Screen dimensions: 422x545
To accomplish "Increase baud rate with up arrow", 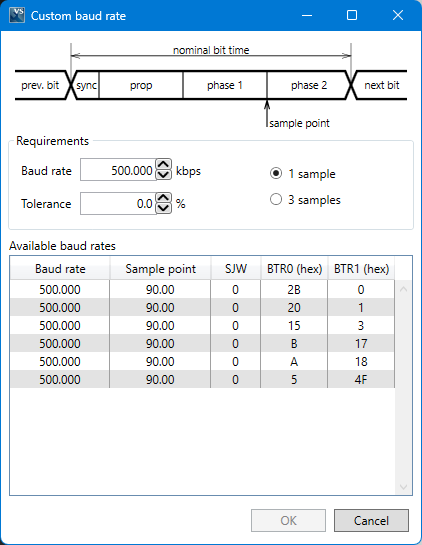I will [163, 164].
